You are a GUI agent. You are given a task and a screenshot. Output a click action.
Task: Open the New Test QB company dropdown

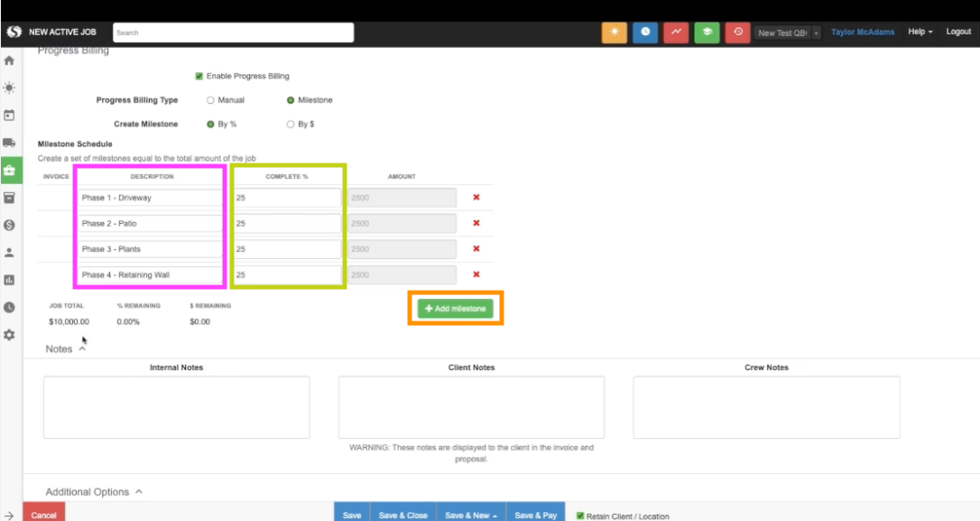click(x=788, y=33)
